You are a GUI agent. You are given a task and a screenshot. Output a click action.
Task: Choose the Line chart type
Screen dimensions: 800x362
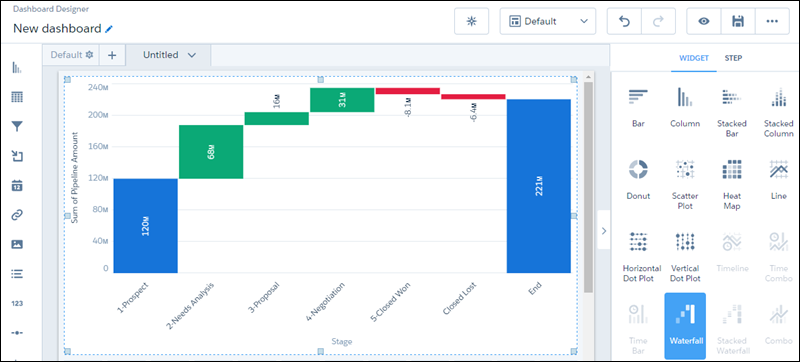click(x=779, y=180)
